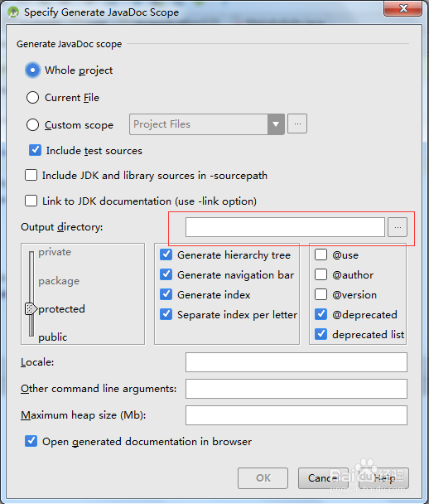This screenshot has height=504, width=429.
Task: Toggle Generate navigation bar checkbox
Action: pyautogui.click(x=166, y=274)
